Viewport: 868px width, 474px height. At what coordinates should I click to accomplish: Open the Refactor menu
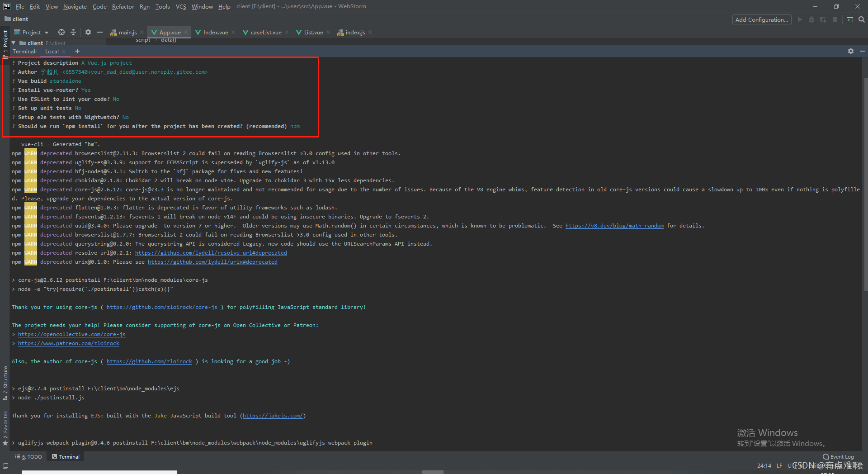click(x=123, y=6)
